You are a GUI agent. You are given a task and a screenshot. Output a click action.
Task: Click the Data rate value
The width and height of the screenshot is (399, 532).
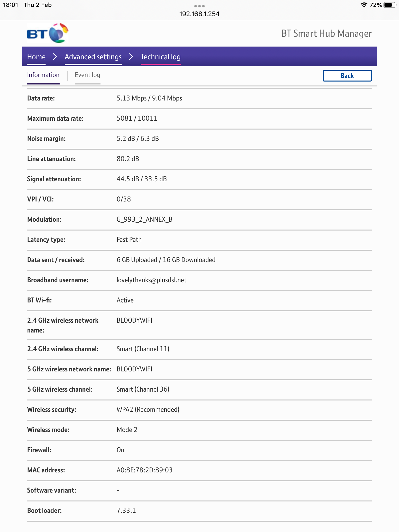point(149,98)
